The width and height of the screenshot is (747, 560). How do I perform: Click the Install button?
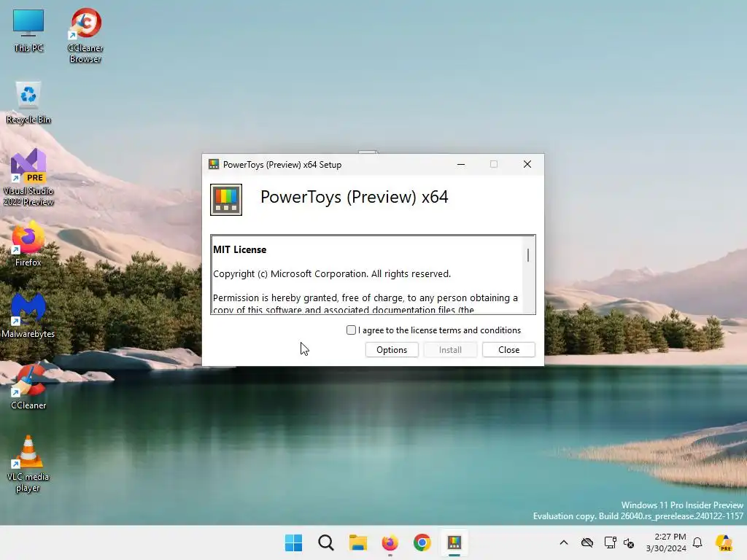point(450,349)
